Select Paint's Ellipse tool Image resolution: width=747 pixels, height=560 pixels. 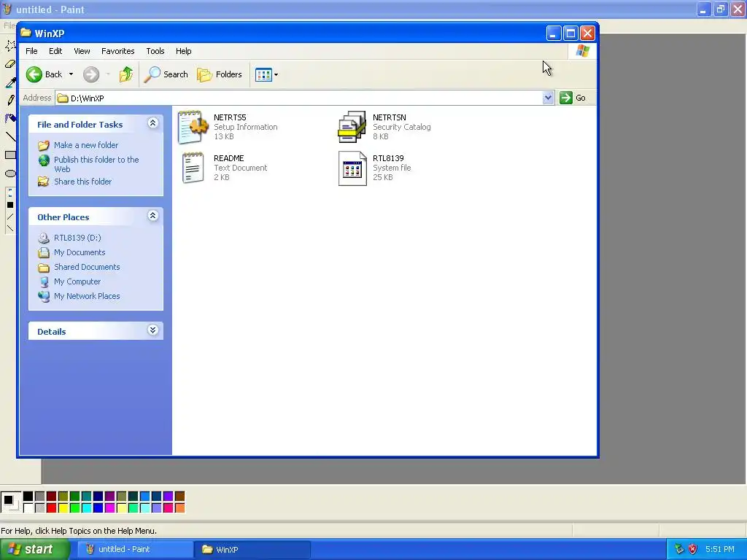pyautogui.click(x=10, y=174)
